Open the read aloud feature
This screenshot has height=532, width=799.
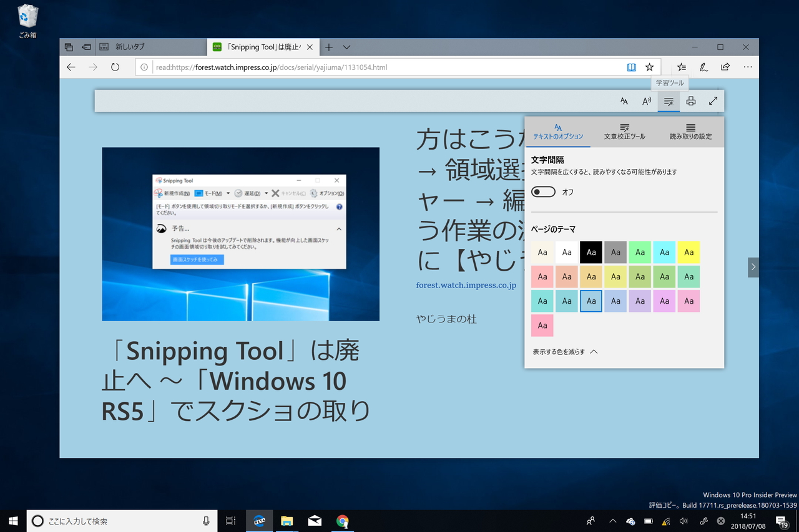(x=647, y=100)
